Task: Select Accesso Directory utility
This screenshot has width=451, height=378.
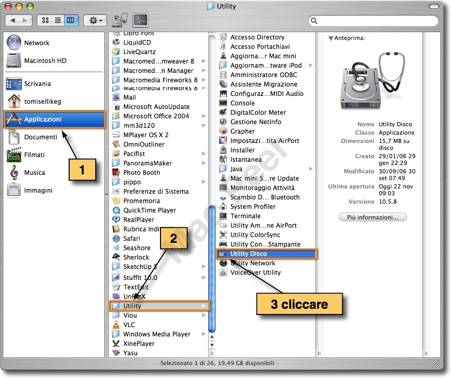Action: [257, 37]
